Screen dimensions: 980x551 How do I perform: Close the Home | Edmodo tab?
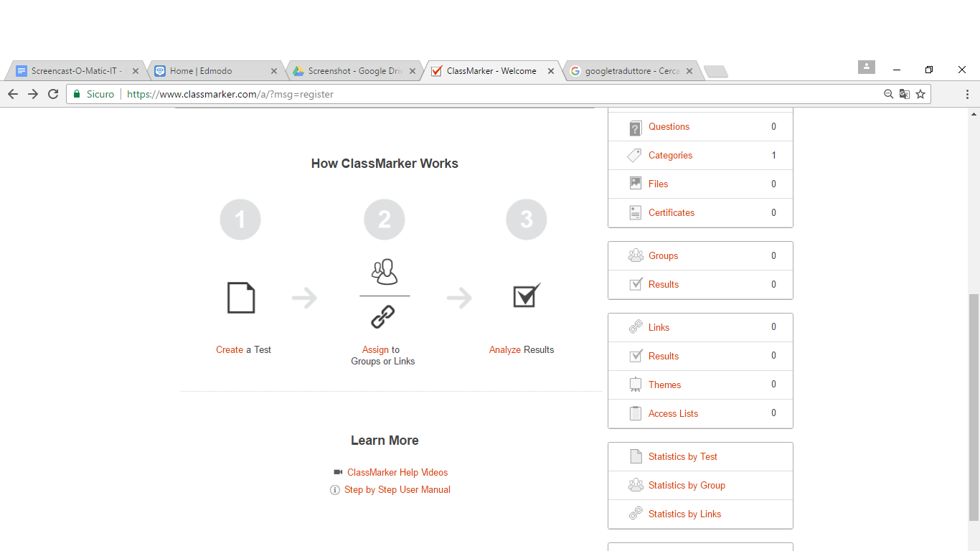pyautogui.click(x=274, y=71)
